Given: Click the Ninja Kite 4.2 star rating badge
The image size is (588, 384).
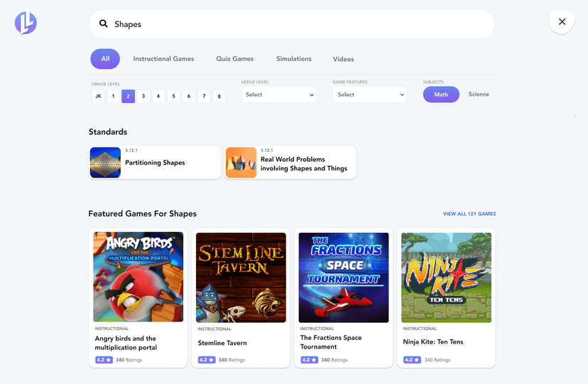Looking at the screenshot, I should (411, 360).
